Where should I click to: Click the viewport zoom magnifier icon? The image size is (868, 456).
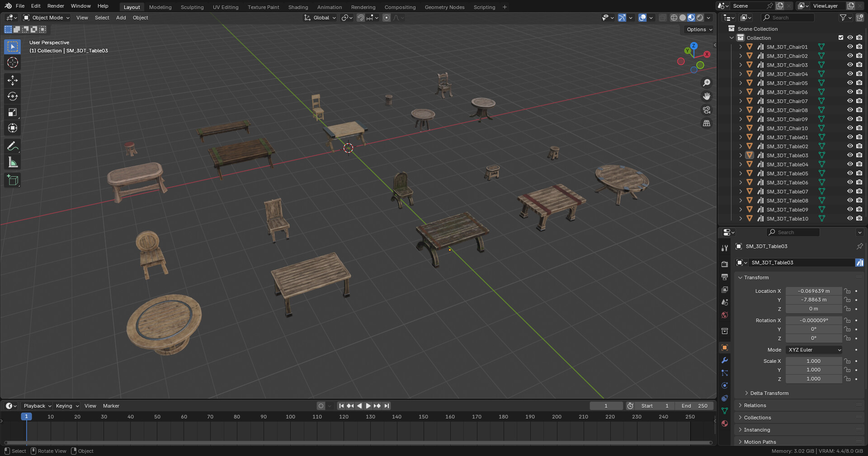click(707, 82)
